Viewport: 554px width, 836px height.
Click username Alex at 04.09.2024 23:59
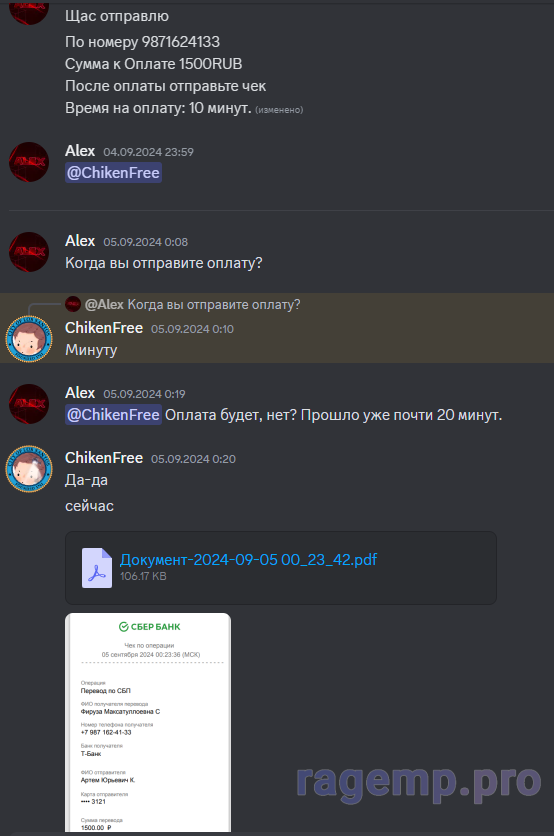(x=80, y=151)
